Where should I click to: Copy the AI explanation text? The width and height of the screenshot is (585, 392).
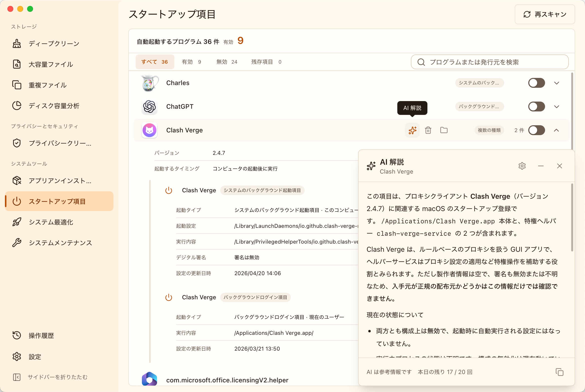point(560,372)
